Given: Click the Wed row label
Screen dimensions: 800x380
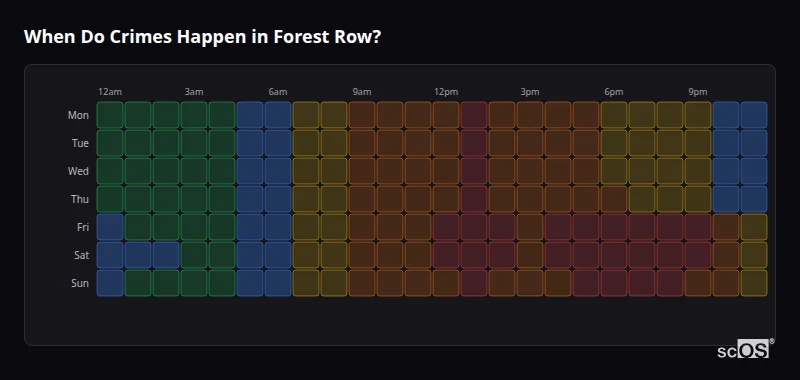Looking at the screenshot, I should point(78,171).
